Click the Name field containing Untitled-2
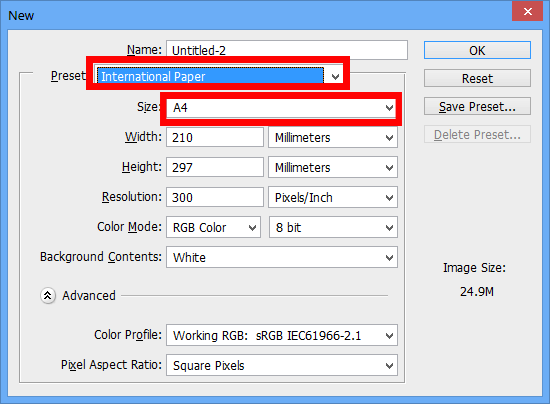The width and height of the screenshot is (550, 404). (287, 50)
